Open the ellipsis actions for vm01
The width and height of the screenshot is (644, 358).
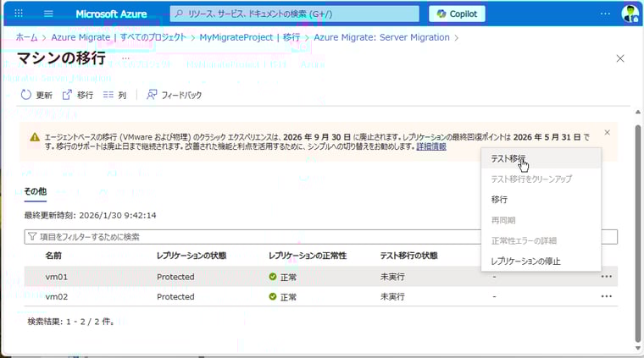[606, 277]
